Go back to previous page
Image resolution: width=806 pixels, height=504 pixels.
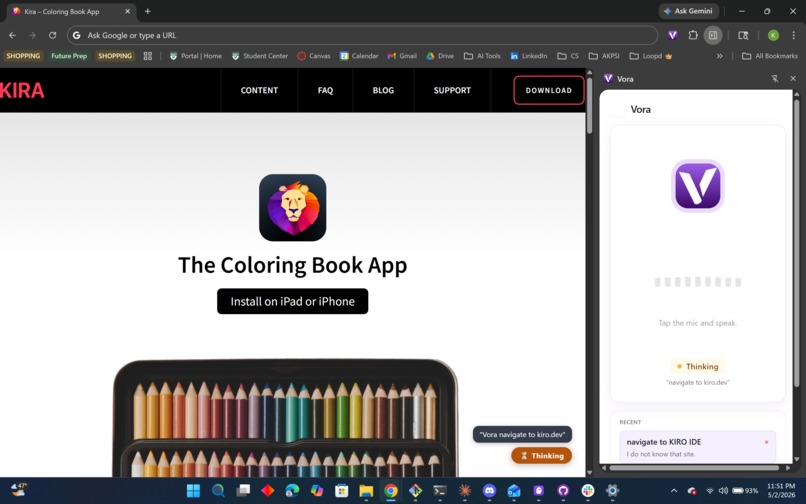(x=12, y=35)
